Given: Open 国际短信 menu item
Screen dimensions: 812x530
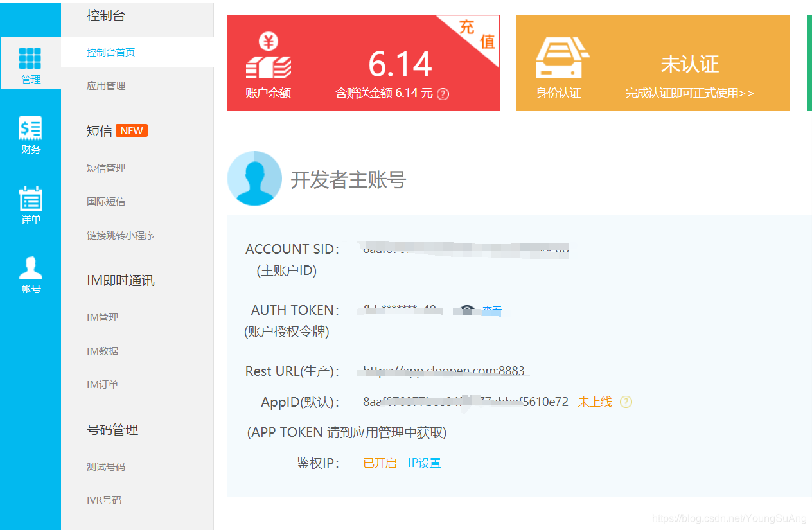Looking at the screenshot, I should pos(106,202).
